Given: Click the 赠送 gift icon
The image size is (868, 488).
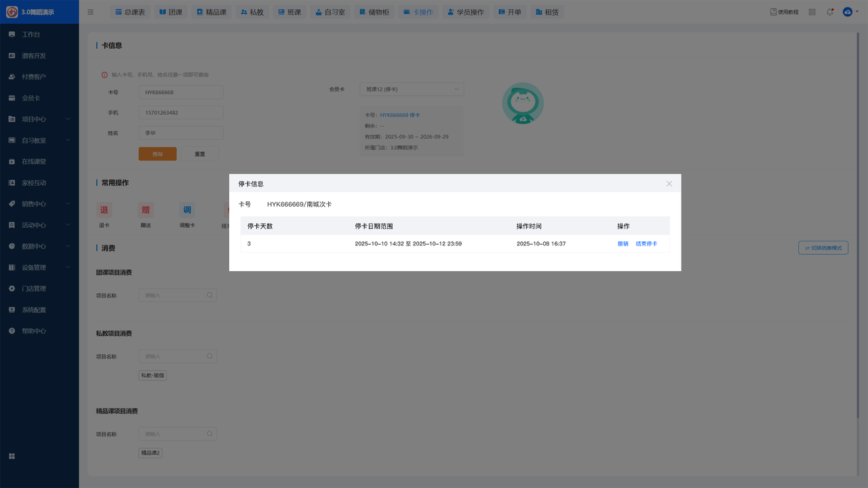Looking at the screenshot, I should 145,211.
